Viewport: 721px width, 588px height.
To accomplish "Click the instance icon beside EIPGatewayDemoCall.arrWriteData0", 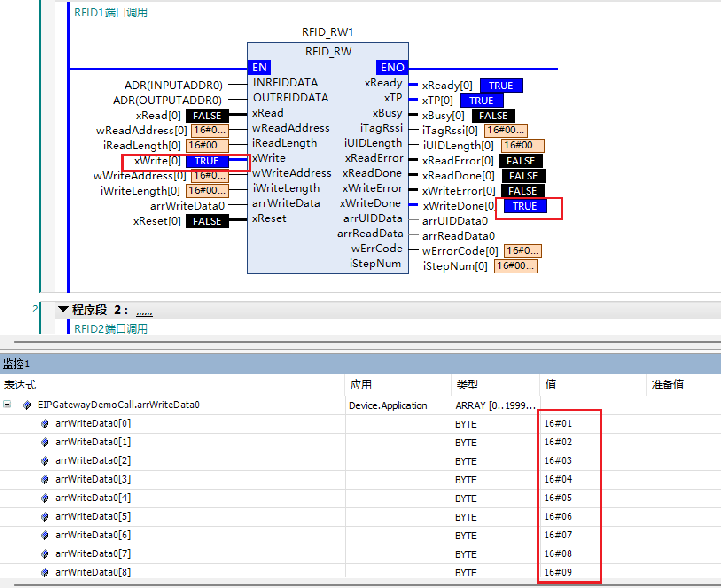I will 26,405.
